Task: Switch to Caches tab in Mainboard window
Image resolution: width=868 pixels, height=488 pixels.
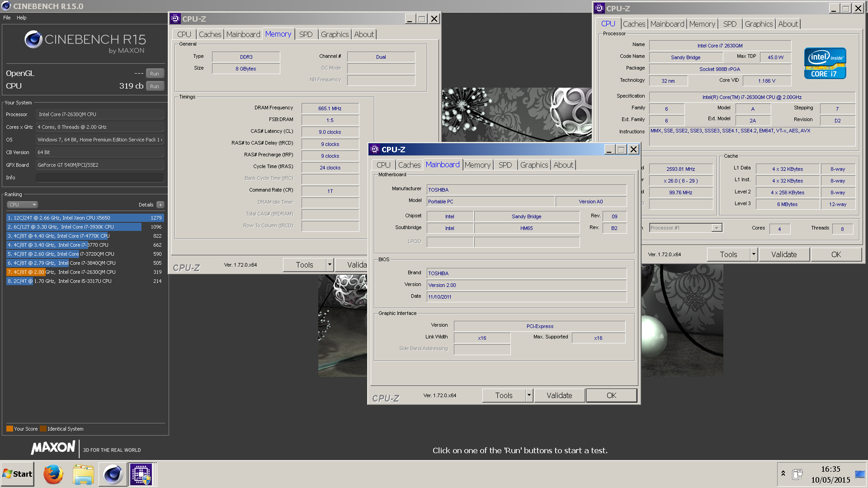Action: 409,165
